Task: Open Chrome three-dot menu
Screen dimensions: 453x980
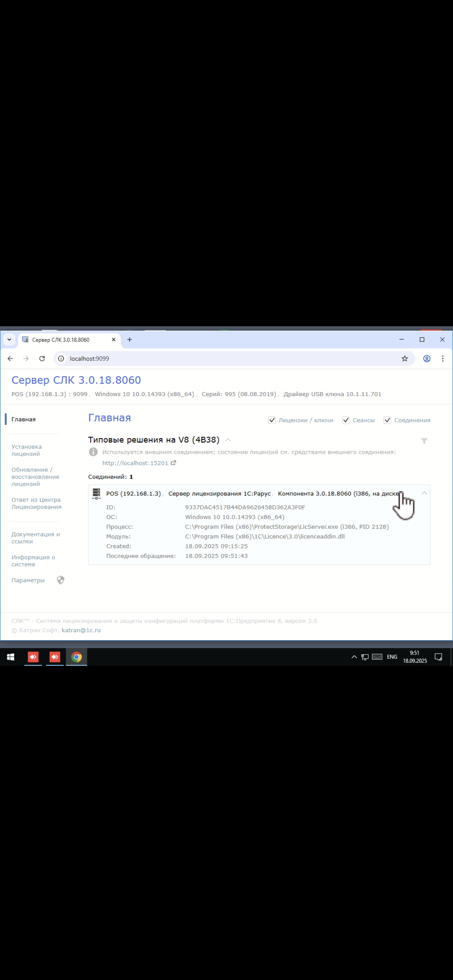Action: pyautogui.click(x=443, y=358)
